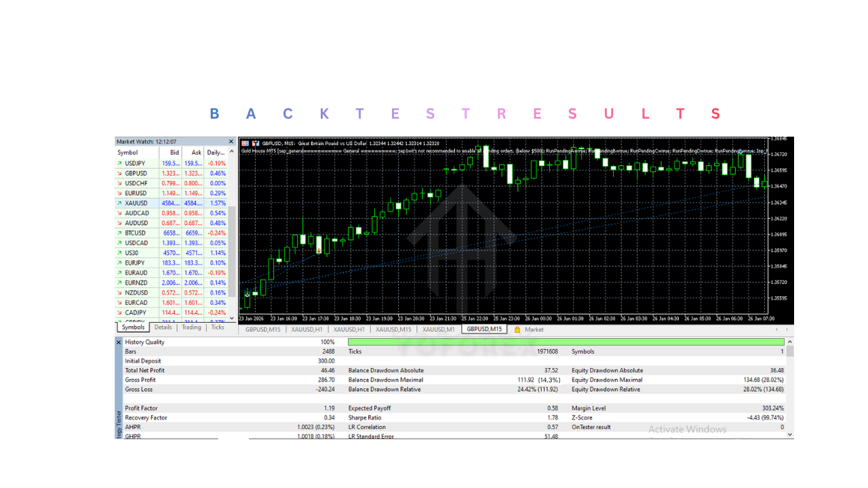
Task: Click the blue arrow icon beside History Quality
Action: pyautogui.click(x=120, y=342)
